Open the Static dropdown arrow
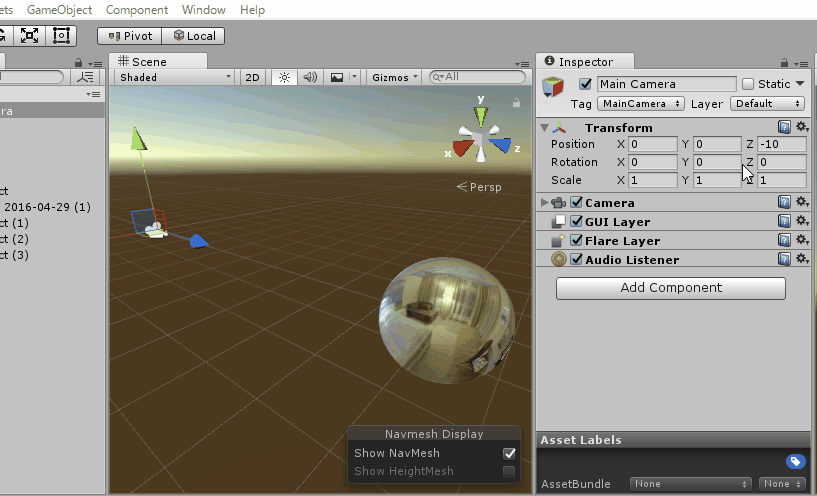This screenshot has width=817, height=496. point(800,83)
